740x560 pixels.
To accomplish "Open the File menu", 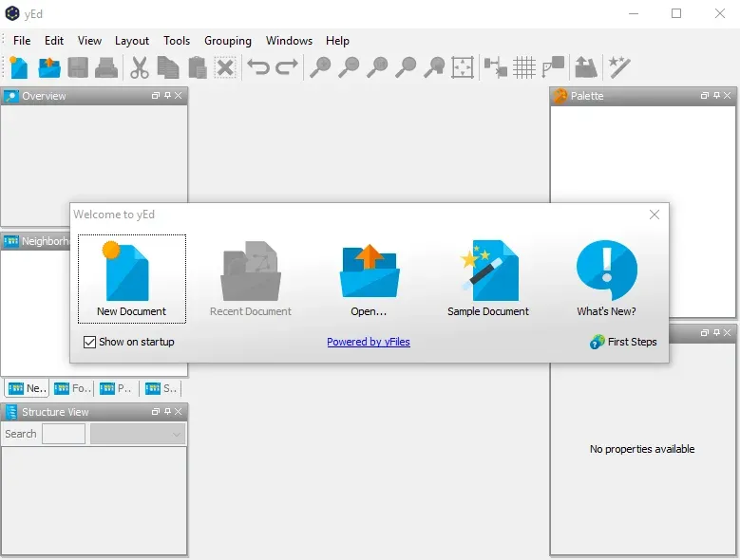I will click(22, 41).
